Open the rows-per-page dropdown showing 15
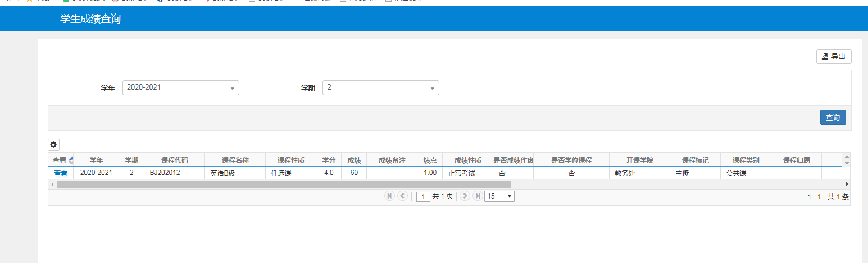Image resolution: width=868 pixels, height=263 pixels. pos(499,196)
